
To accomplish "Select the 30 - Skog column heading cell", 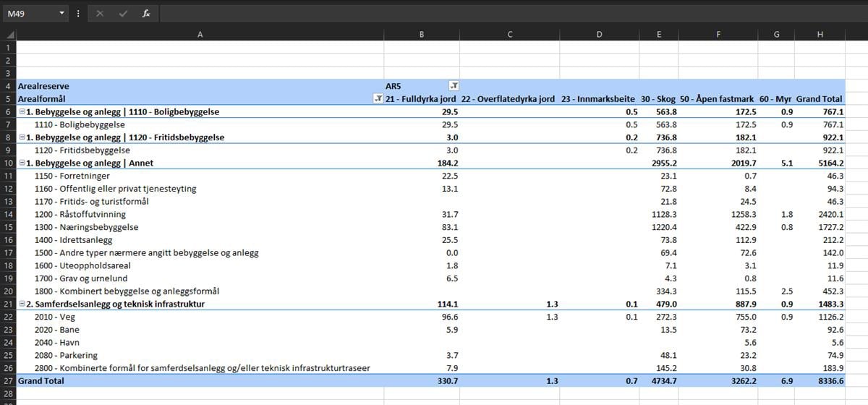I will 658,99.
